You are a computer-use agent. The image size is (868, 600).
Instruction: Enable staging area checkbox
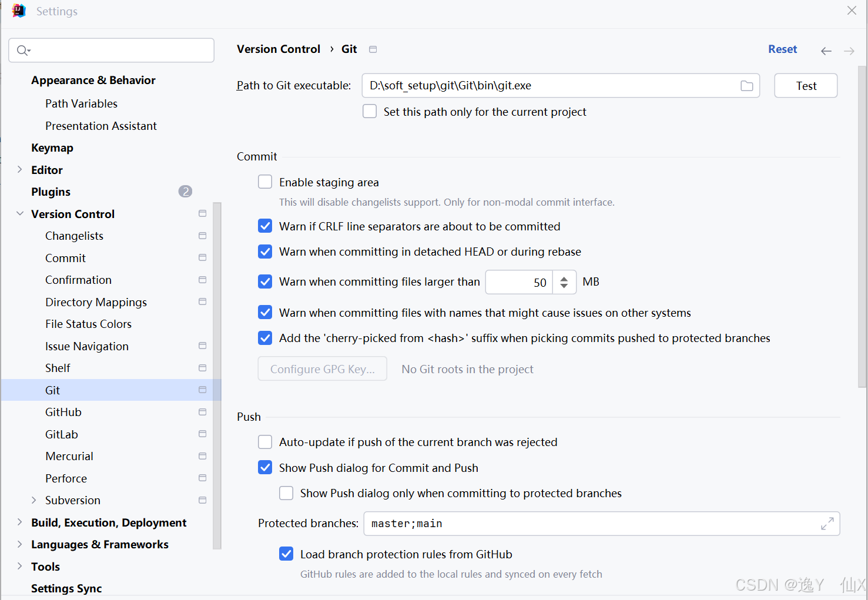[x=265, y=182]
